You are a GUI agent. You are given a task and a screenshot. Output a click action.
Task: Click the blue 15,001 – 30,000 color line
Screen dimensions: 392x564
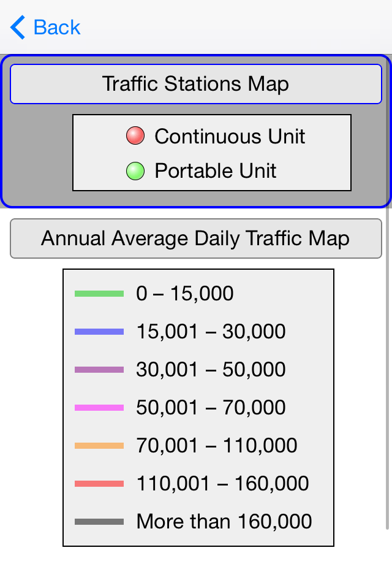tap(99, 332)
